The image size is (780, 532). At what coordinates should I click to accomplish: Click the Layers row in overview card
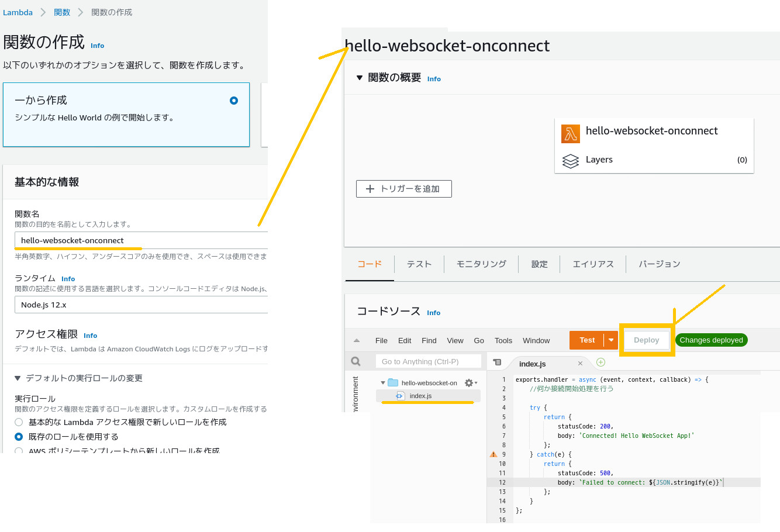[654, 160]
